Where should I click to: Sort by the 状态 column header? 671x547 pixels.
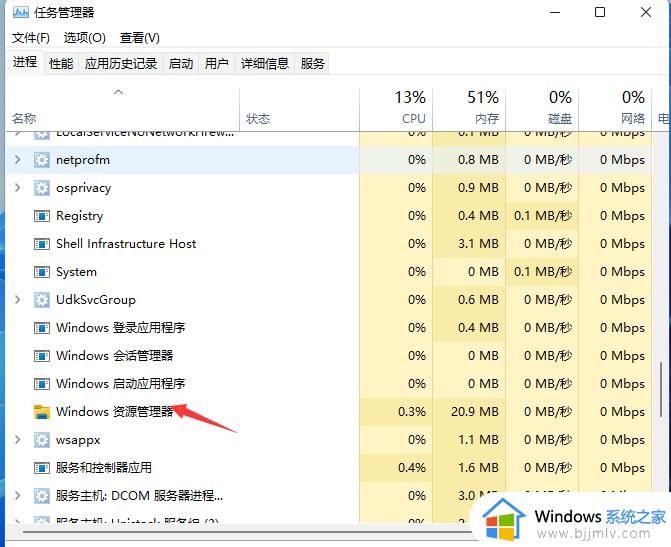300,110
